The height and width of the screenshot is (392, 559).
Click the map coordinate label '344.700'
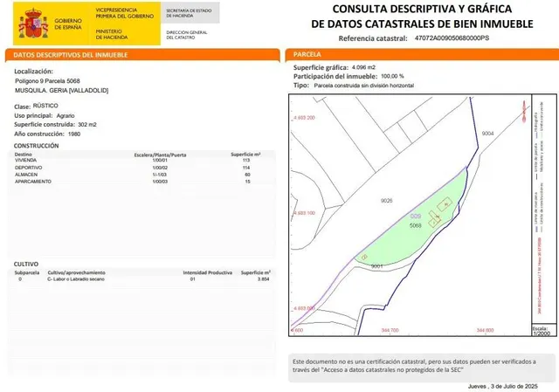390,330
